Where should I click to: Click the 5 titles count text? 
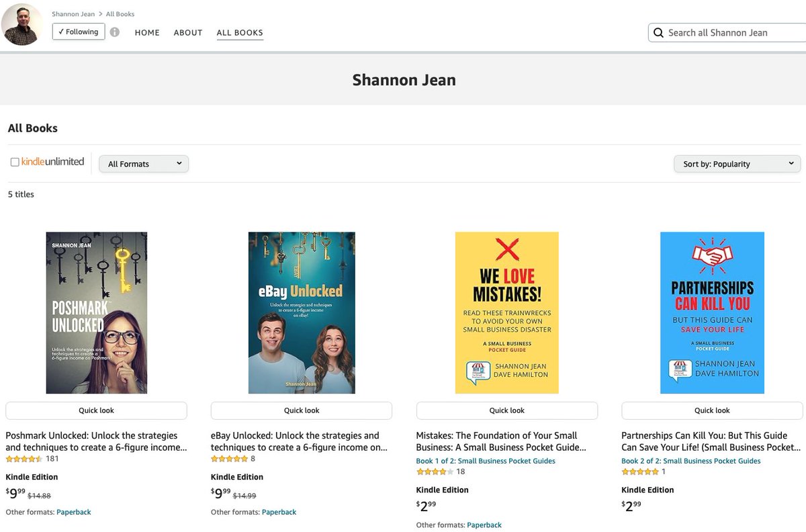21,194
